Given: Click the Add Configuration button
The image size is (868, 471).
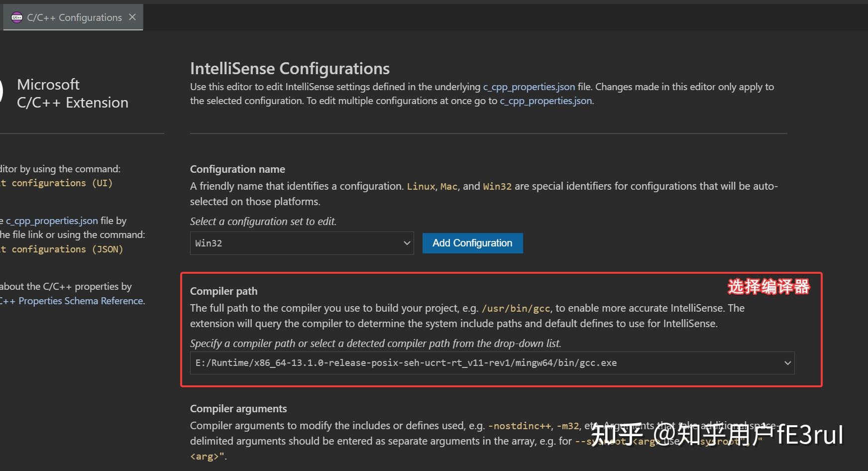Looking at the screenshot, I should (472, 243).
